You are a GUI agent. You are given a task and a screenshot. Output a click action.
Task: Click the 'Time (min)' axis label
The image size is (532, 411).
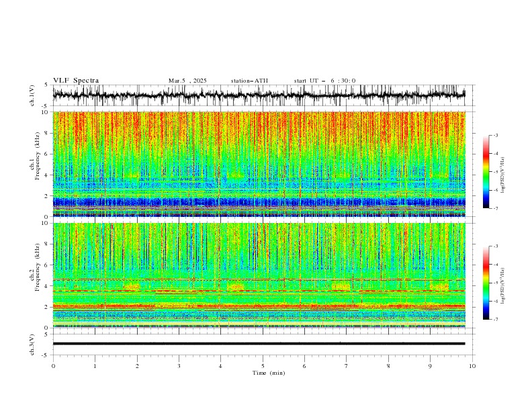269,373
